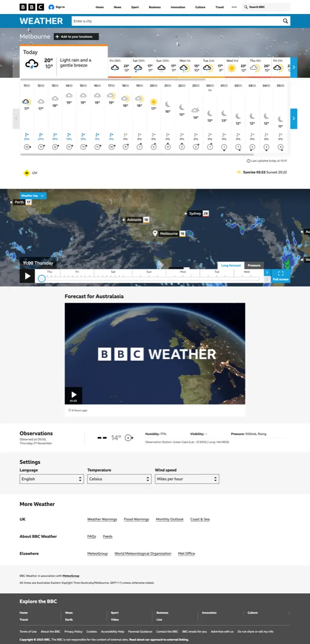The image size is (310, 644).
Task: Open the Monthly Outlook link
Action: pyautogui.click(x=170, y=519)
